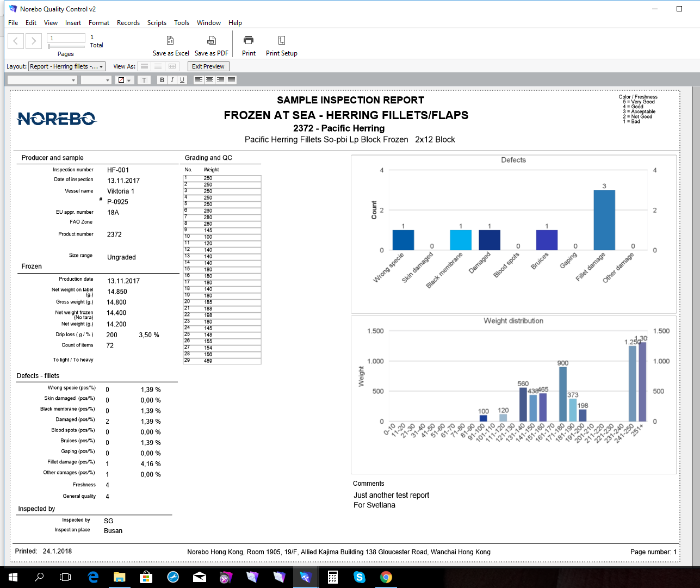The width and height of the screenshot is (700, 588).
Task: Open the Window menu
Action: tap(209, 23)
